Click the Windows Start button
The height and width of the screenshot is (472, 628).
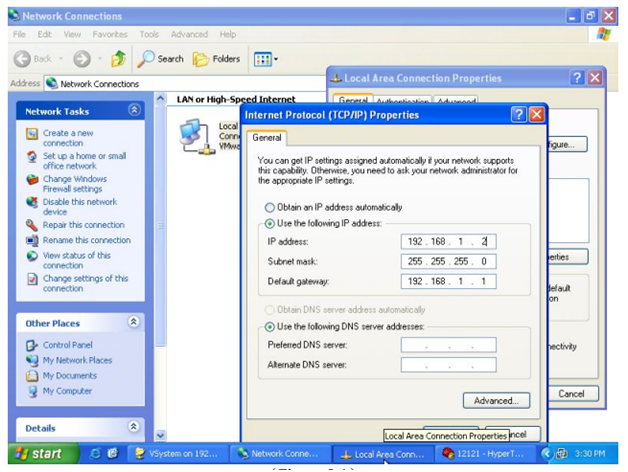tap(43, 454)
